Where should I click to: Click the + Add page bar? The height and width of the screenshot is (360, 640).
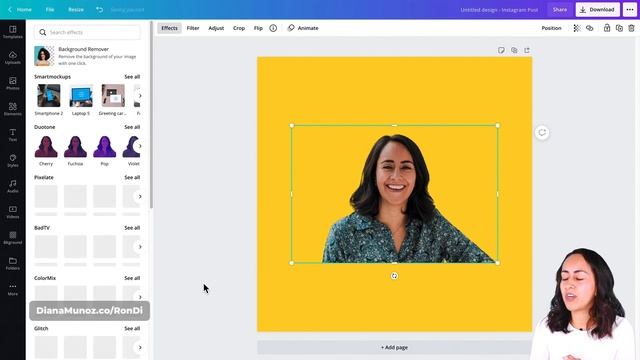pos(394,347)
